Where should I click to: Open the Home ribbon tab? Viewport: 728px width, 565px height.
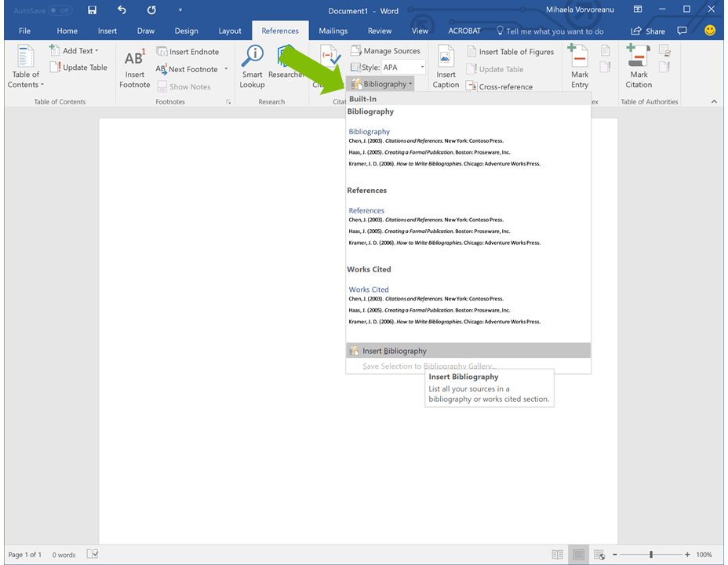click(x=67, y=31)
